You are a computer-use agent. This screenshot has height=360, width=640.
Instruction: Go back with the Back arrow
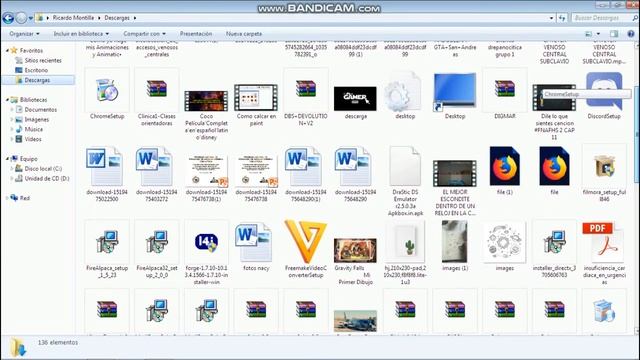8,18
